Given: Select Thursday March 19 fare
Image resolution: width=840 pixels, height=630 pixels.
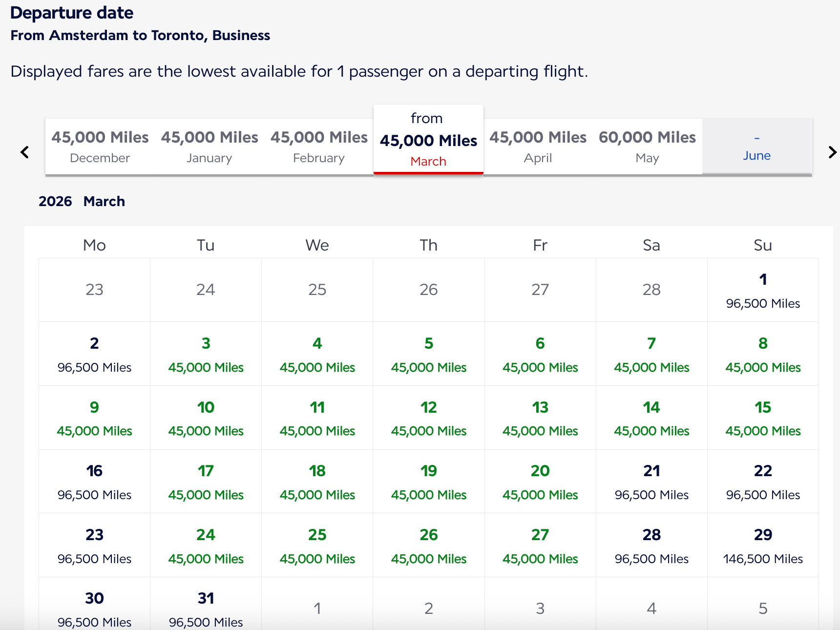Looking at the screenshot, I should (428, 482).
